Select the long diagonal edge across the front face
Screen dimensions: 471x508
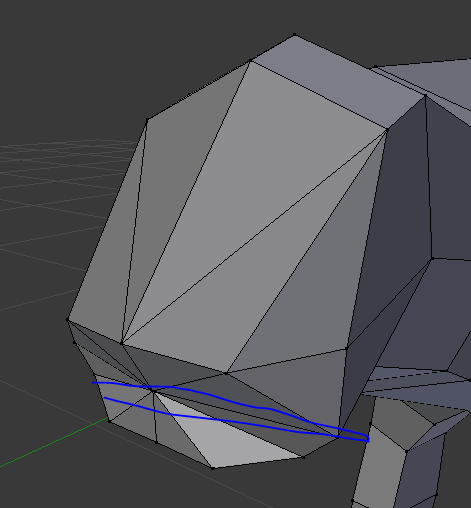click(x=254, y=236)
